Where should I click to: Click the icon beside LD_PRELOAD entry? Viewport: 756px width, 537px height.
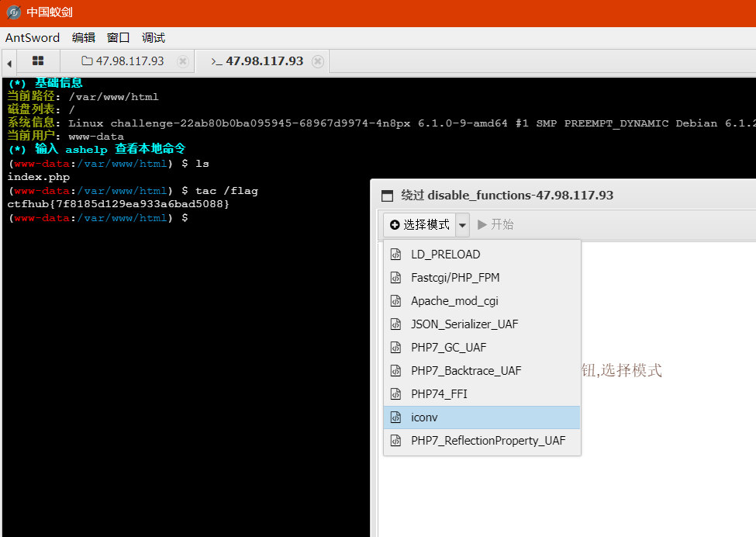395,254
